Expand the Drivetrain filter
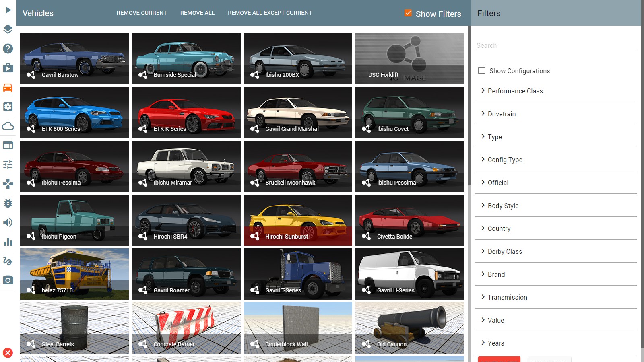The image size is (644, 362). point(556,114)
